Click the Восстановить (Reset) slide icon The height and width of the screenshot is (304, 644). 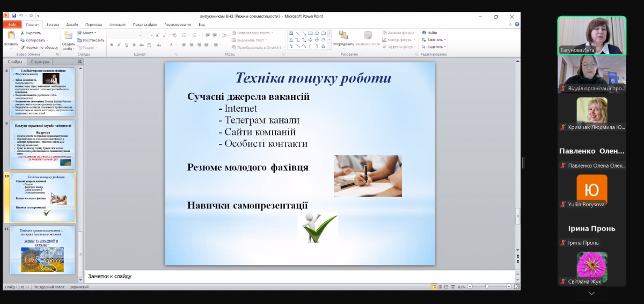tap(79, 40)
